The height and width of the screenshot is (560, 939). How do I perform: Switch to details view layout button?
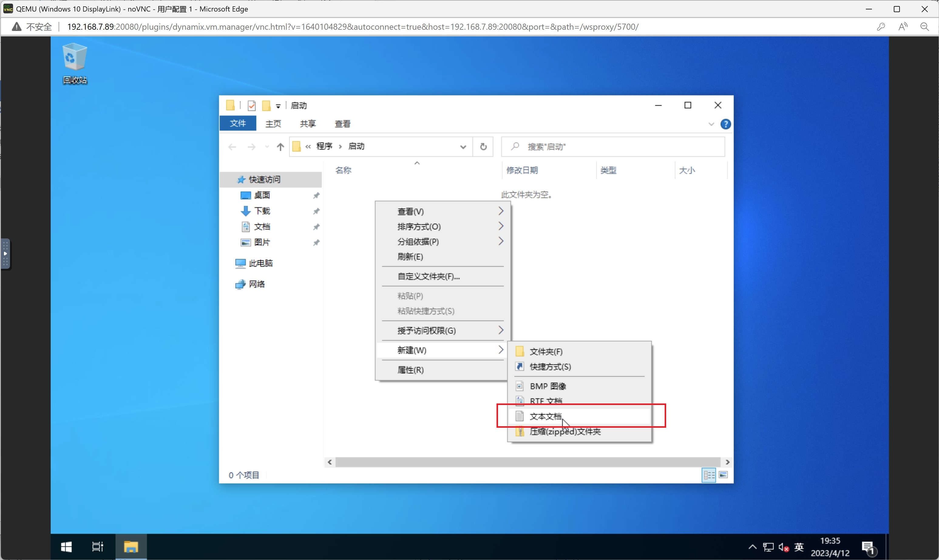(x=708, y=475)
